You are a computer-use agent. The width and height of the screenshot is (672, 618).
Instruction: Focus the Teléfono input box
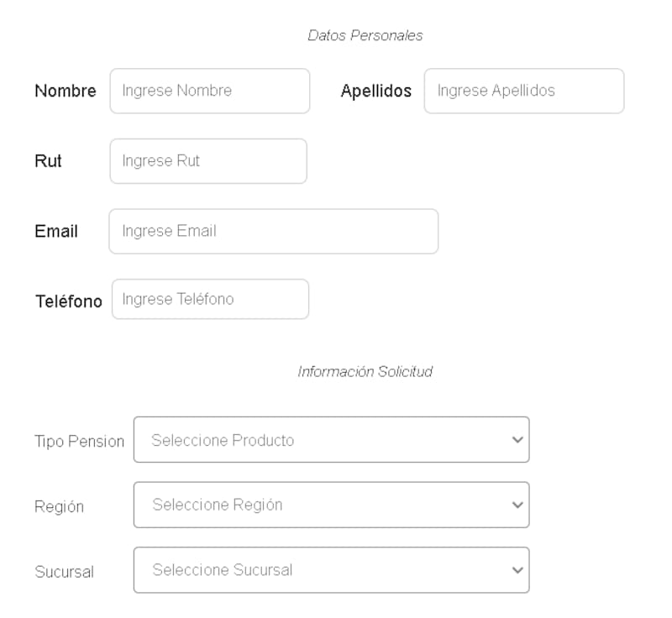tap(210, 299)
